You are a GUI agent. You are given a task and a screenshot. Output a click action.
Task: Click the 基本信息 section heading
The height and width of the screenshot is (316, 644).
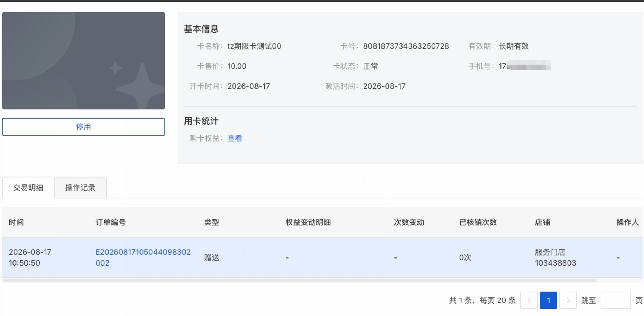tap(201, 29)
